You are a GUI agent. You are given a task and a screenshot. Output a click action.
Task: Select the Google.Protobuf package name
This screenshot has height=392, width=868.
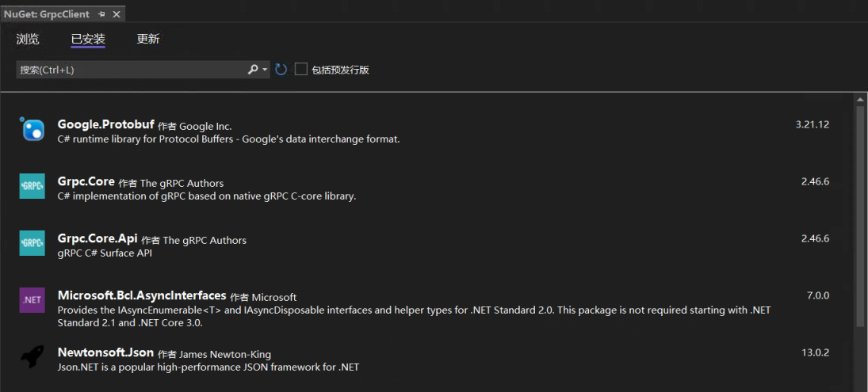105,125
